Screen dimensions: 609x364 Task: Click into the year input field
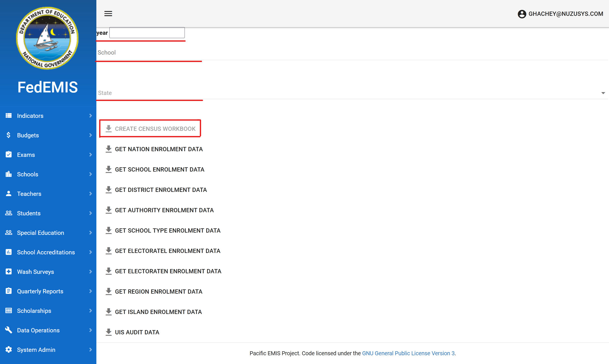[x=147, y=33]
